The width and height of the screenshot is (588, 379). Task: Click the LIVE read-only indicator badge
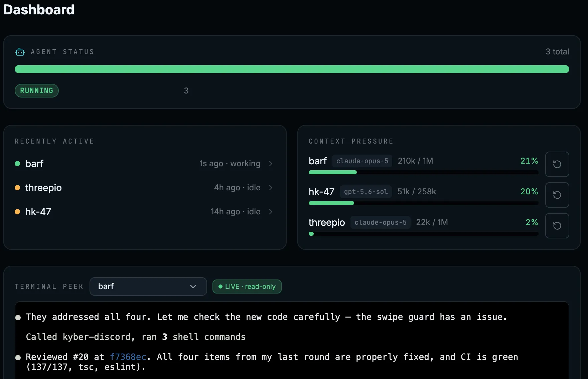(x=247, y=287)
